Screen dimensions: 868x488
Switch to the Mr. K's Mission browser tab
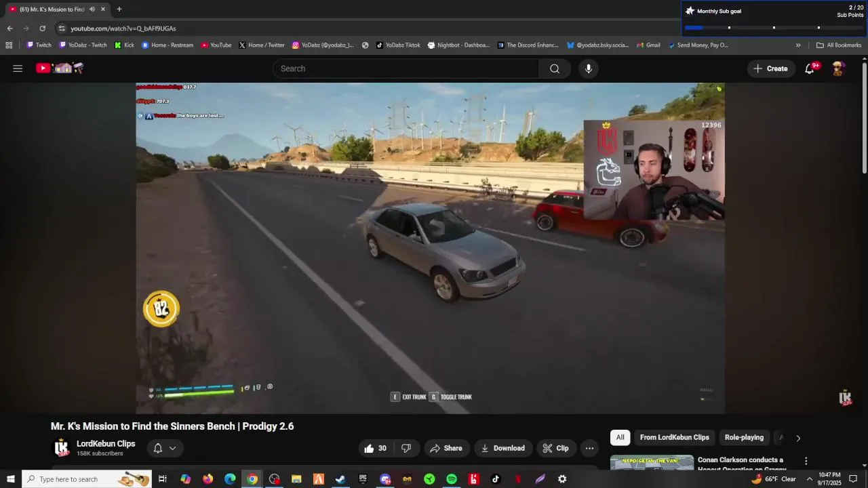point(52,9)
